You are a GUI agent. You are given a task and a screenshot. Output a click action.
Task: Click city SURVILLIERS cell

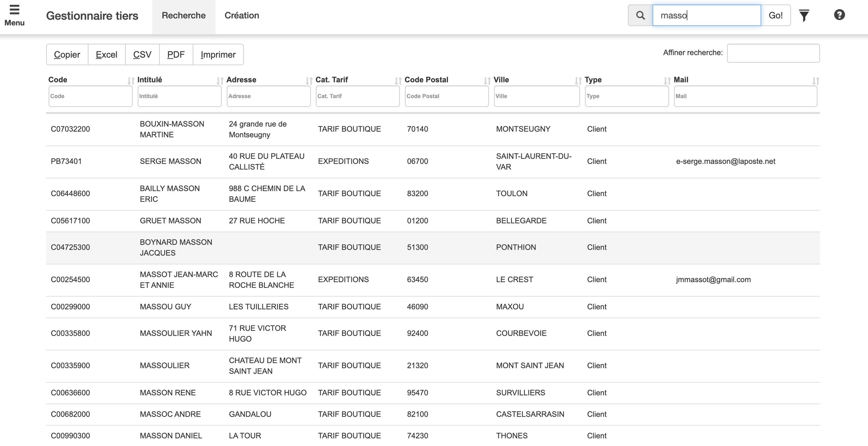click(x=521, y=393)
